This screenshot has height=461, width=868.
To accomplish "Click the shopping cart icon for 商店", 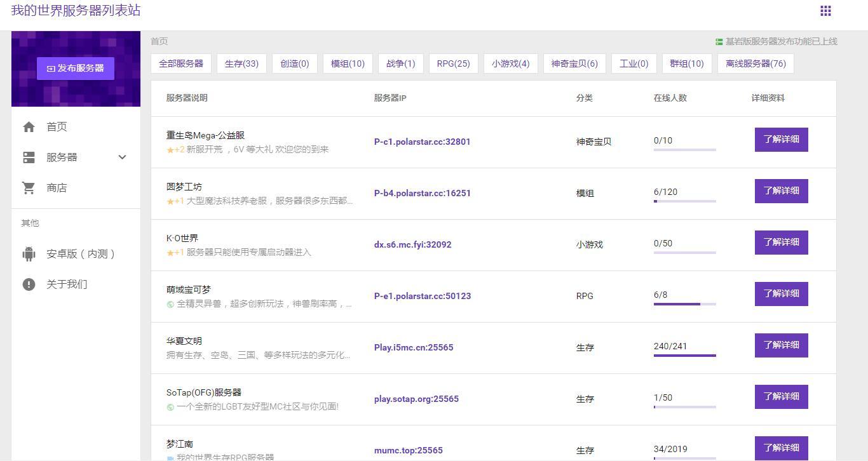I will (x=29, y=188).
